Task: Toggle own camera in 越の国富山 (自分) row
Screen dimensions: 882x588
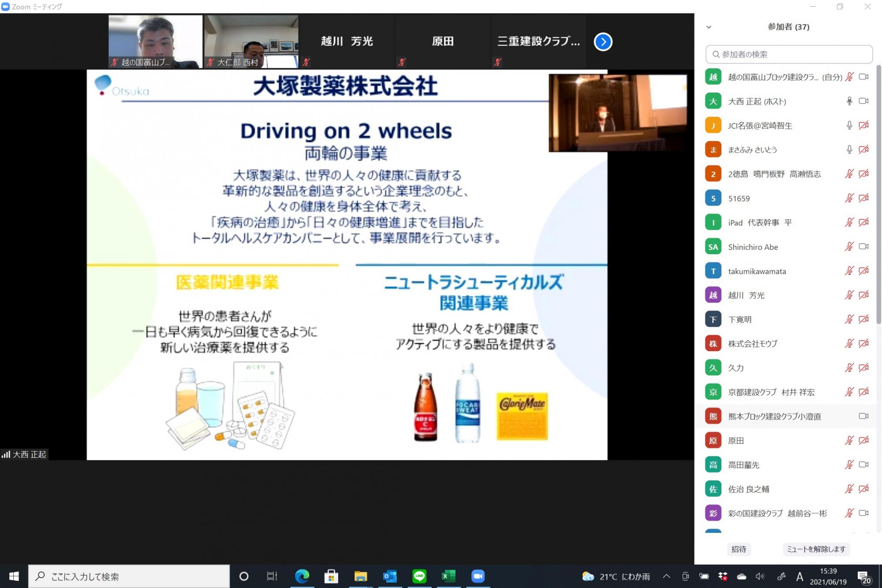Action: (x=863, y=77)
